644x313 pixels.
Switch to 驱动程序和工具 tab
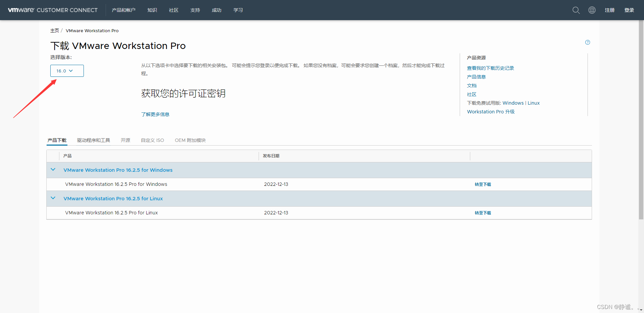click(94, 140)
